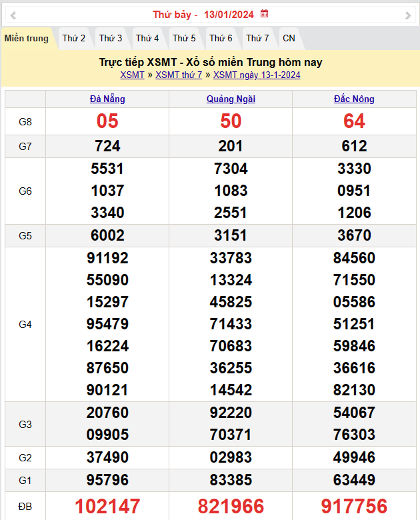The height and width of the screenshot is (520, 420).
Task: Select G7 result 724
Action: [x=107, y=146]
